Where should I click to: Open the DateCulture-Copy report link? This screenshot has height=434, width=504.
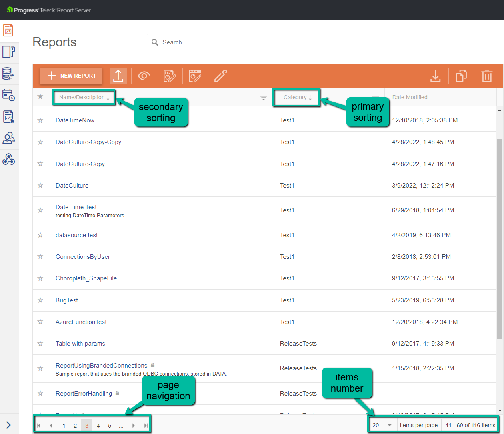click(80, 164)
